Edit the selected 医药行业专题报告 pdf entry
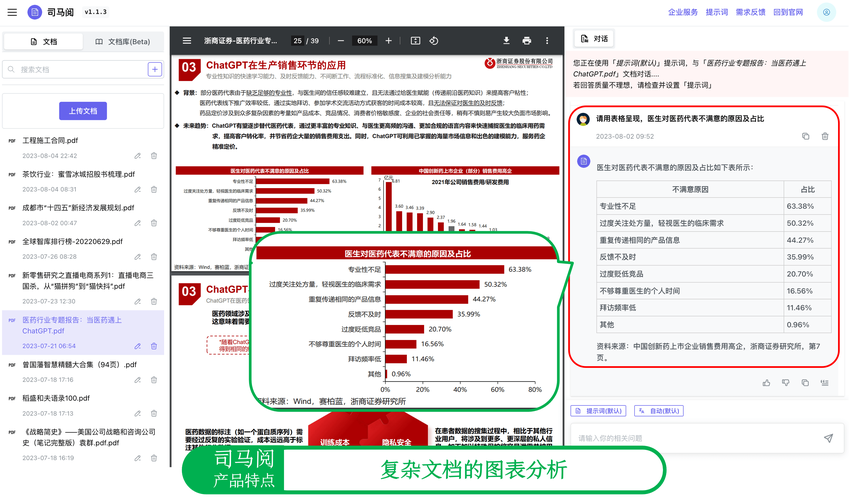Image resolution: width=849 pixels, height=500 pixels. (x=138, y=346)
